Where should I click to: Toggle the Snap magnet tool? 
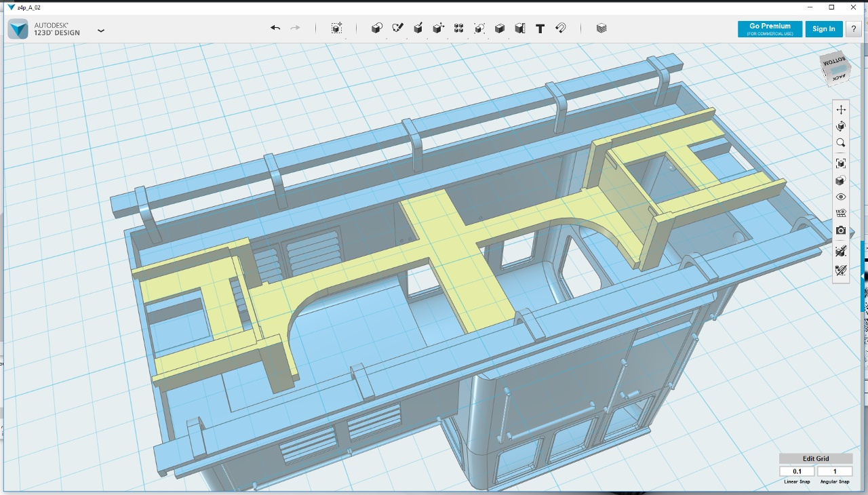pyautogui.click(x=561, y=28)
